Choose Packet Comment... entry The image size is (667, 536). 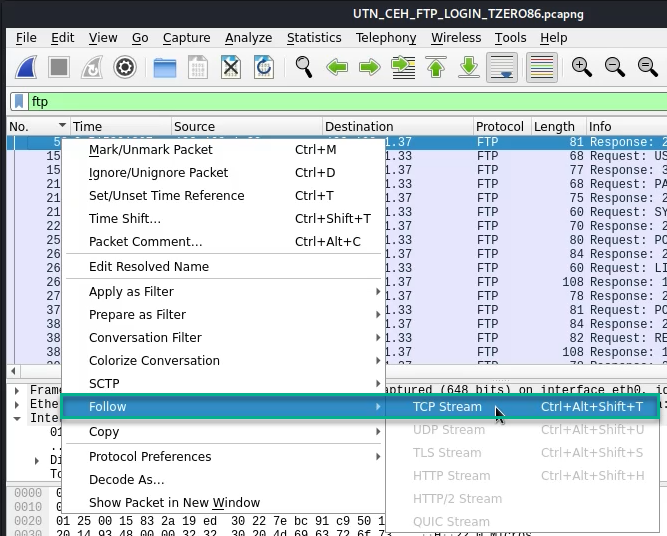tap(223, 242)
